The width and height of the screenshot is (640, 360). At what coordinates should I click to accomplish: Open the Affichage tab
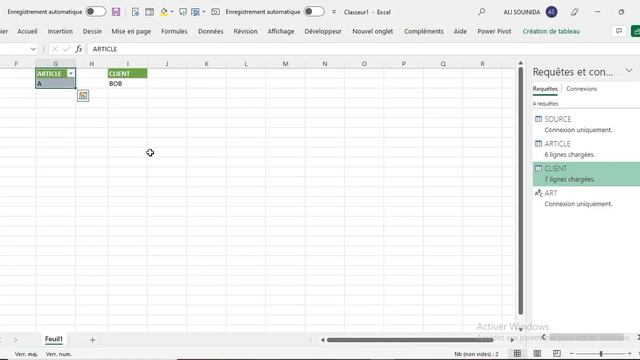click(281, 31)
